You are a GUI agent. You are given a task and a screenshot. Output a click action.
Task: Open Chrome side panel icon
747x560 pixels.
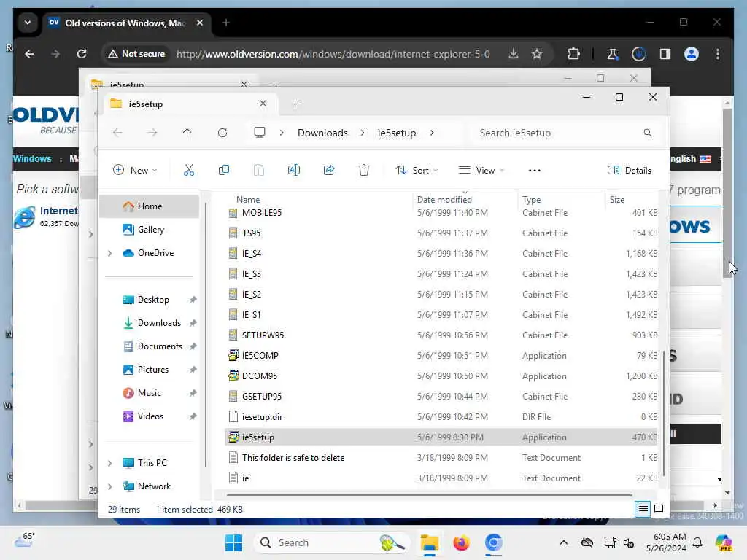[x=665, y=54]
